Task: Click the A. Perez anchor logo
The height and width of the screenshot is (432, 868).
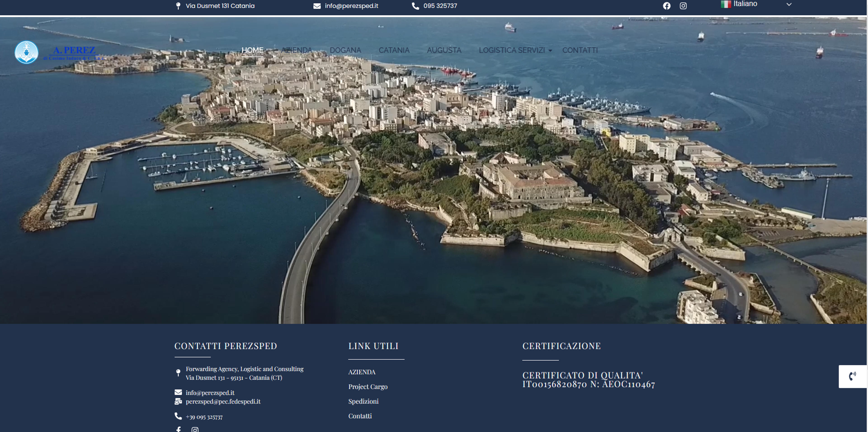Action: [x=27, y=52]
